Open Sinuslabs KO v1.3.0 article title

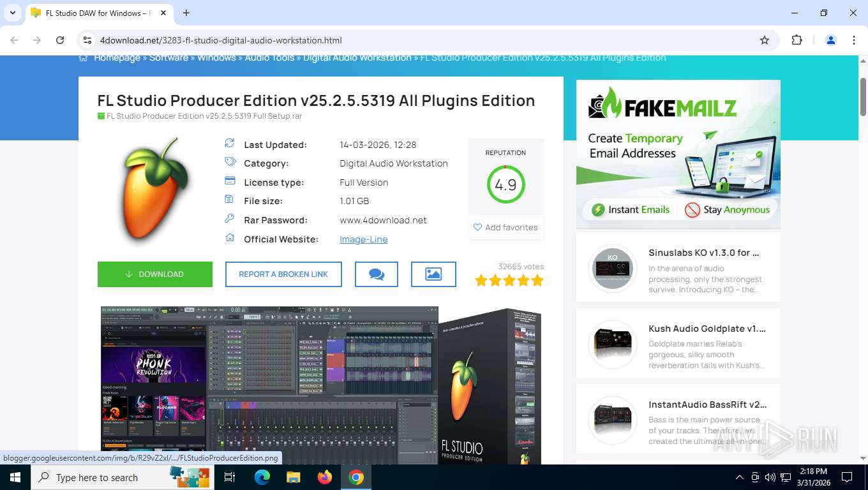[704, 253]
